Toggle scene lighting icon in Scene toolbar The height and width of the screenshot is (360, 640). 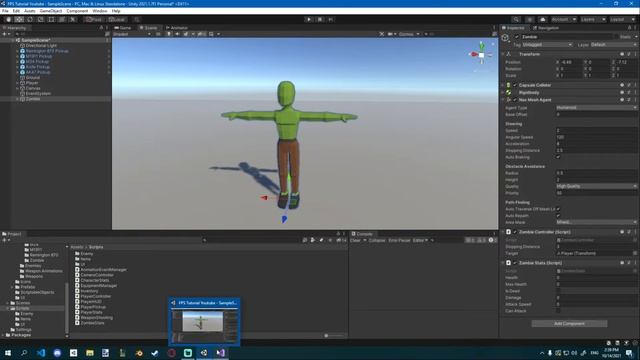pyautogui.click(x=169, y=34)
